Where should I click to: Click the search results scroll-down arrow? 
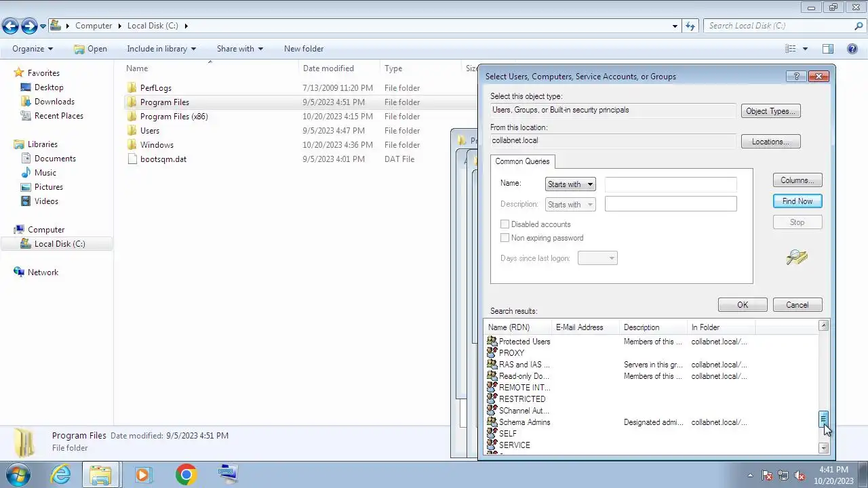coord(824,448)
